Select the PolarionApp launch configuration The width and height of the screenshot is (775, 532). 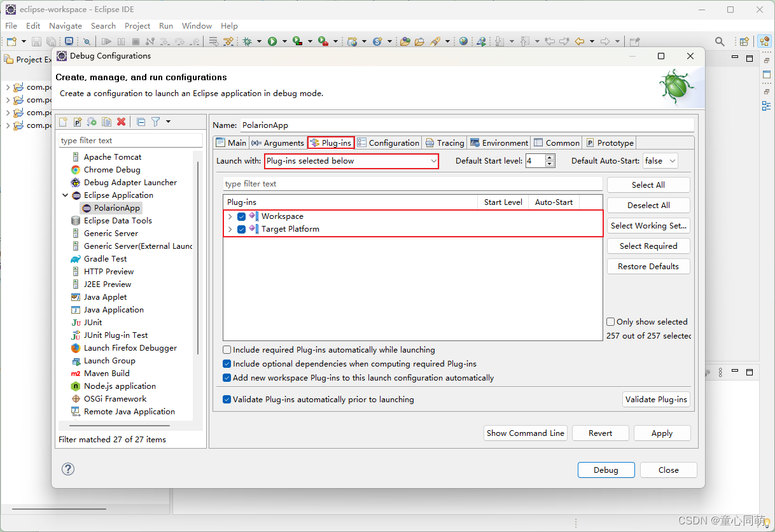point(111,208)
